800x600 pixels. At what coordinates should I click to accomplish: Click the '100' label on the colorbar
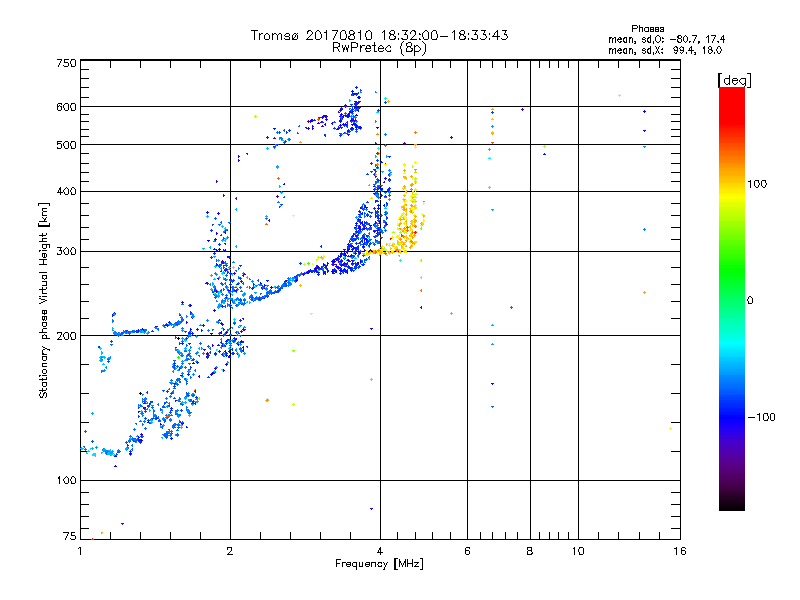click(x=757, y=184)
